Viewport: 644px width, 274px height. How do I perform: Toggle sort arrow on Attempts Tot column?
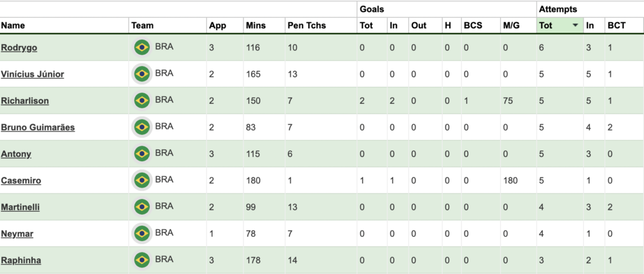coord(575,26)
